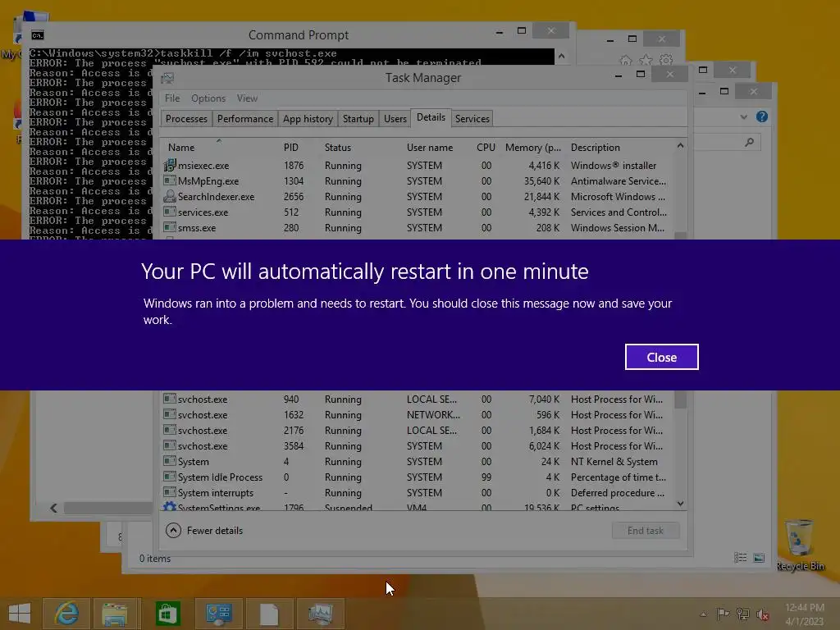Screen dimensions: 840x630
Task: Select the System interrupts icon
Action: 170,492
